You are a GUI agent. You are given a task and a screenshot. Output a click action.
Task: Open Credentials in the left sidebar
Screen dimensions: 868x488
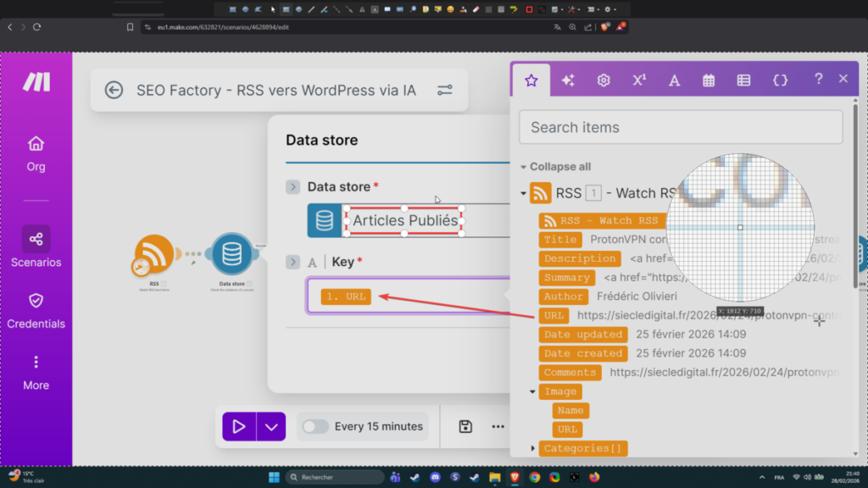36,309
